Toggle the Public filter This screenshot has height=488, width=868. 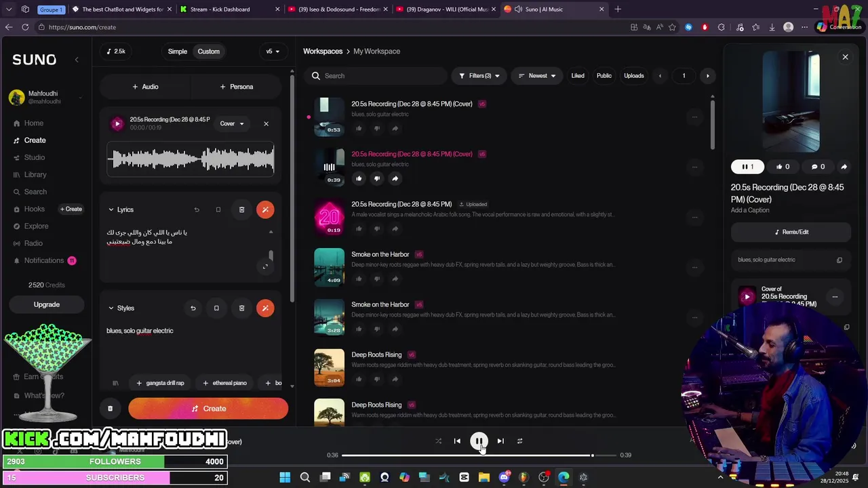click(x=604, y=76)
